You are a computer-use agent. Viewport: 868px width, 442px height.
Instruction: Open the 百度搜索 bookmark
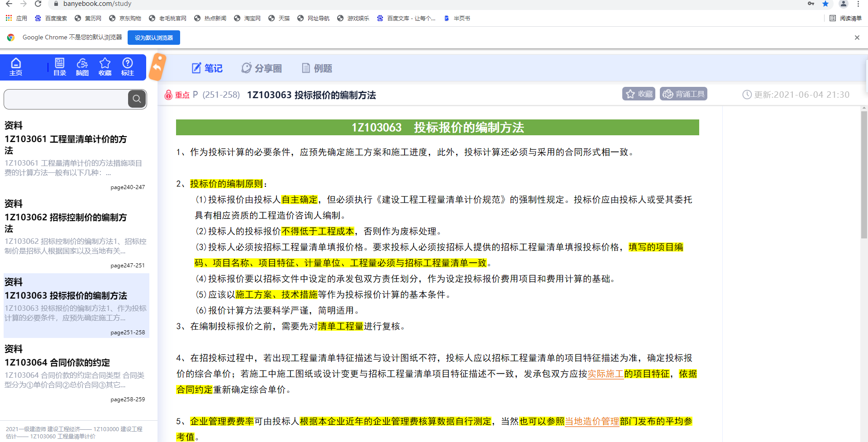(x=51, y=18)
